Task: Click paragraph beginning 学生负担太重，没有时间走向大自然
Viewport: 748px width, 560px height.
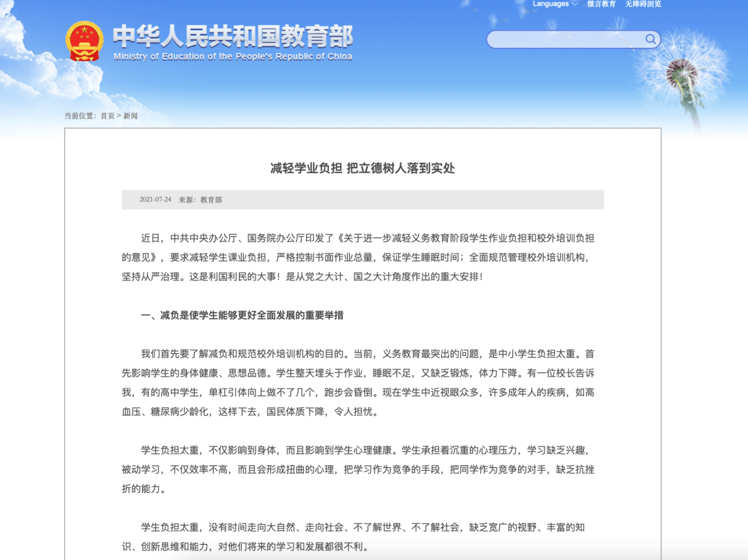Action: (358, 536)
